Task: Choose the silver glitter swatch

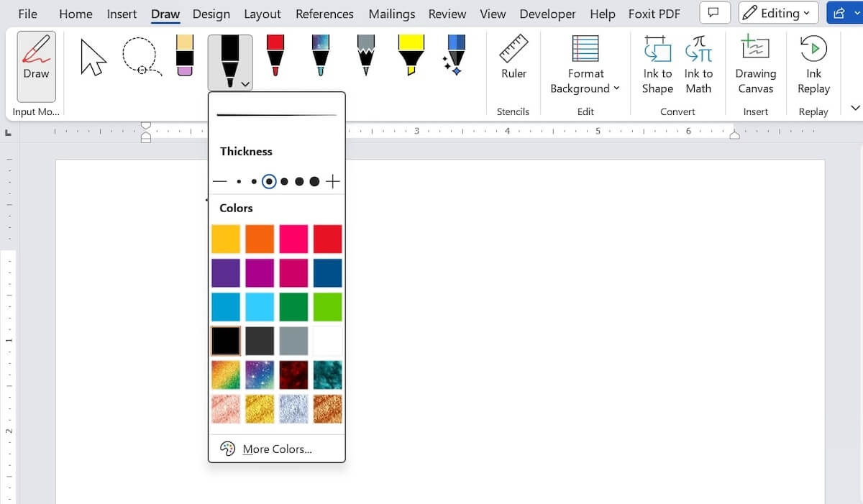Action: [293, 408]
